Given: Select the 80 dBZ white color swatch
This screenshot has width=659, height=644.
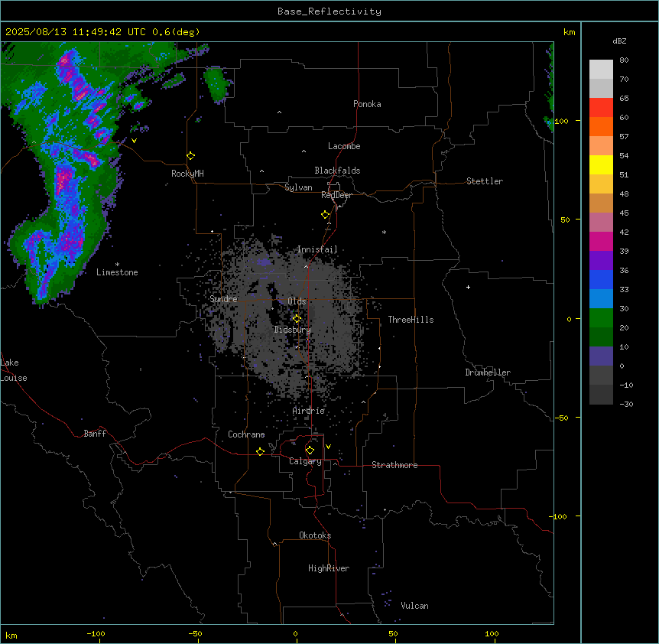Looking at the screenshot, I should pos(601,70).
